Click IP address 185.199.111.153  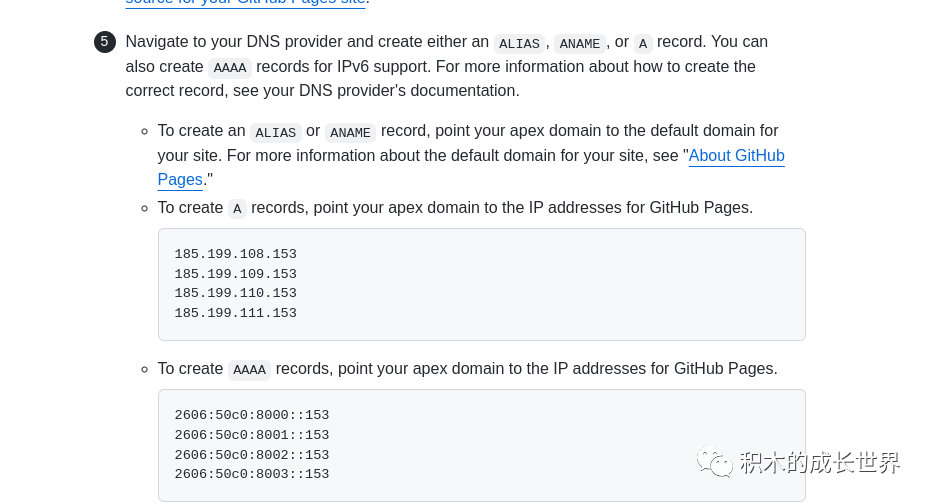pyautogui.click(x=236, y=313)
